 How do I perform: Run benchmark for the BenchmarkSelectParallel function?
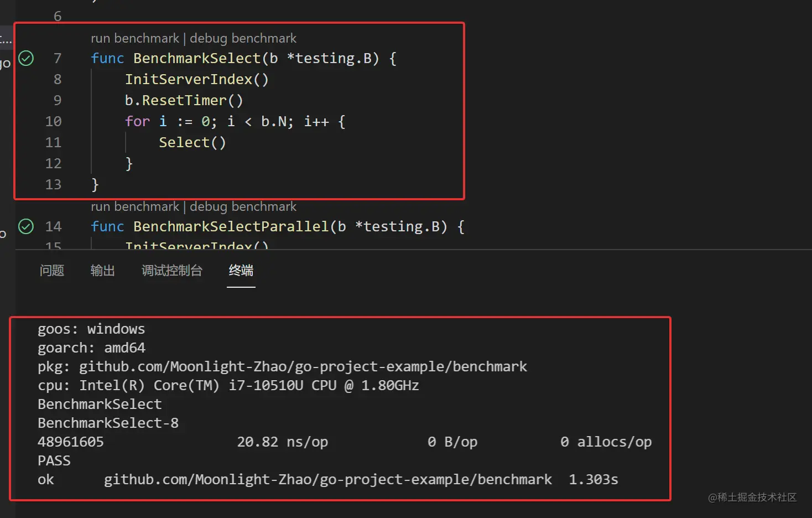[x=135, y=206]
